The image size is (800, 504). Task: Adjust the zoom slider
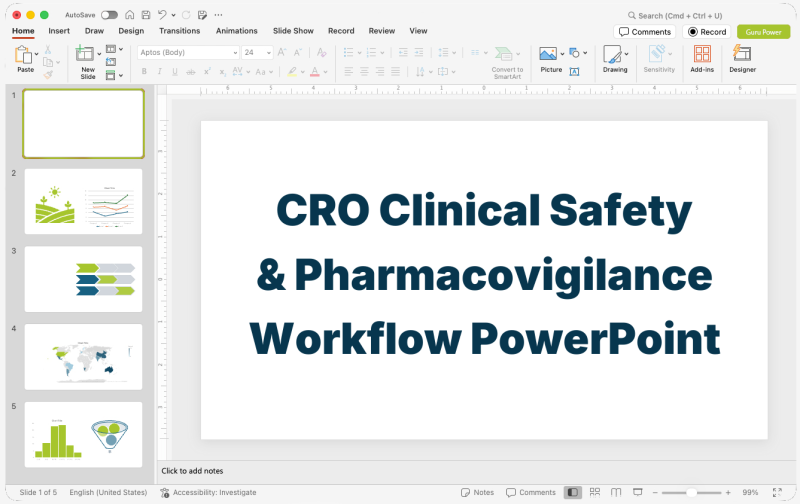(x=691, y=492)
